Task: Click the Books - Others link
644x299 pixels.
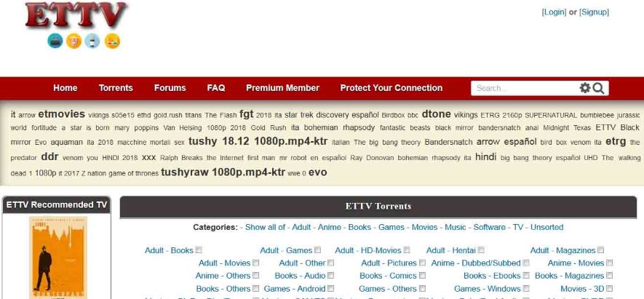Action: coord(223,289)
